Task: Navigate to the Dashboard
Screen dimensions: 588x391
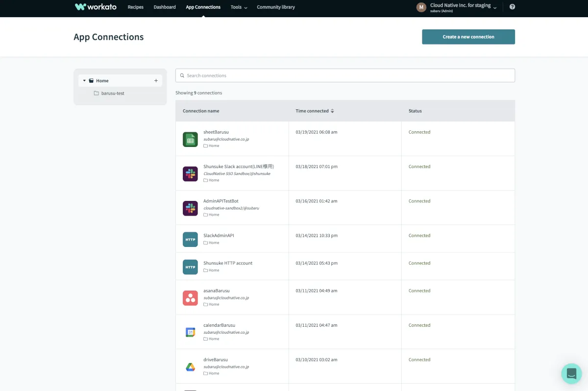Action: tap(165, 7)
